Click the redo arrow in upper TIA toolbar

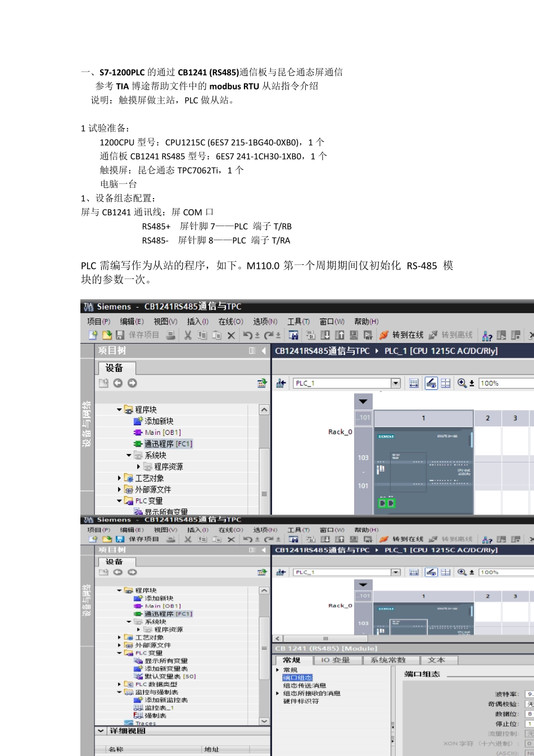(269, 335)
